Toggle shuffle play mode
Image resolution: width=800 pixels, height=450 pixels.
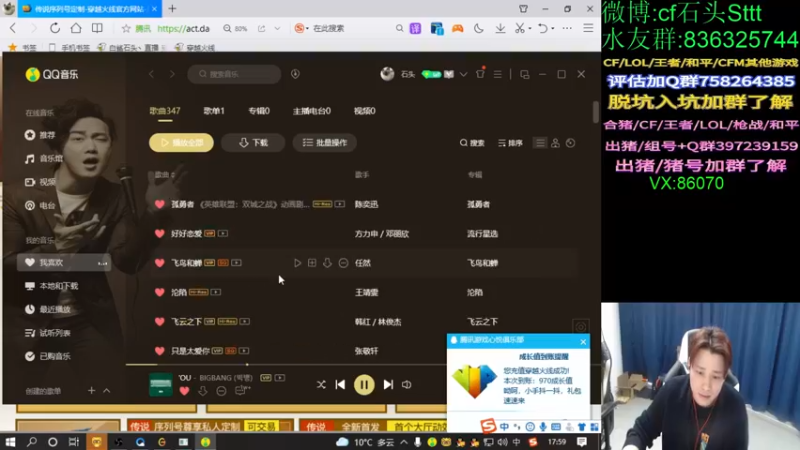point(321,385)
